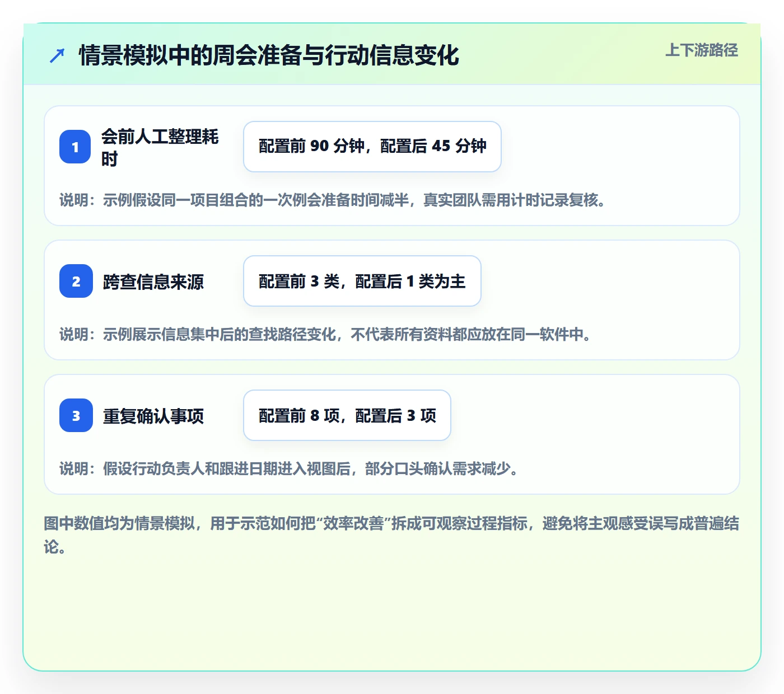Click the number 1 badge
This screenshot has height=694, width=784.
(x=75, y=147)
